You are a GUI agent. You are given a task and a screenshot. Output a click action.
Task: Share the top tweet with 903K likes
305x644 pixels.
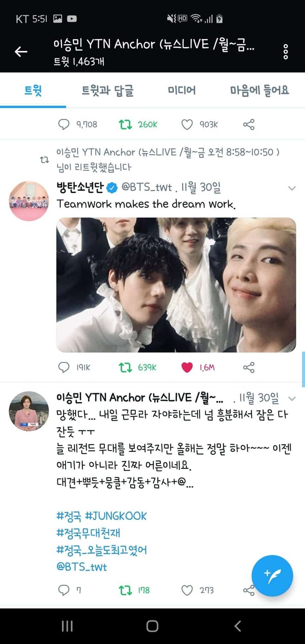(249, 125)
